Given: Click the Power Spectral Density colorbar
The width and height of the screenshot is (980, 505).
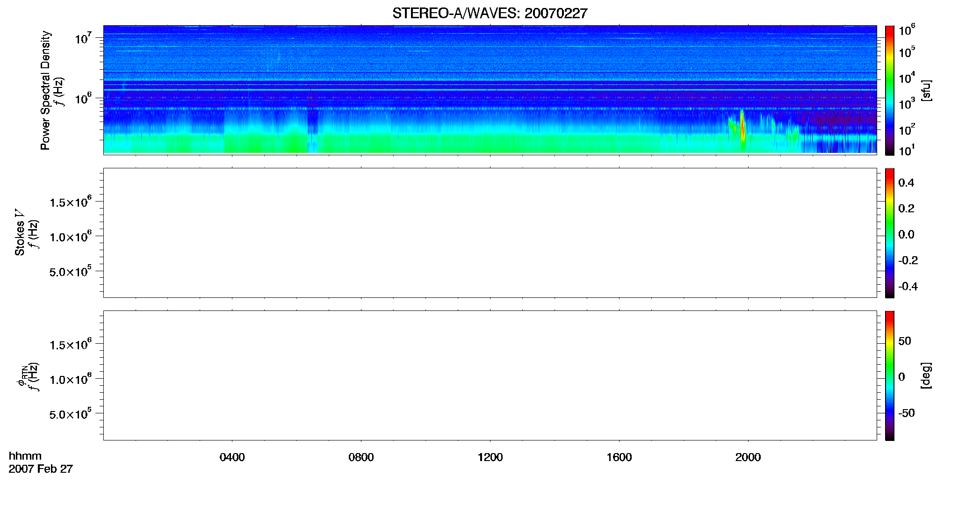Looking at the screenshot, I should [x=889, y=90].
